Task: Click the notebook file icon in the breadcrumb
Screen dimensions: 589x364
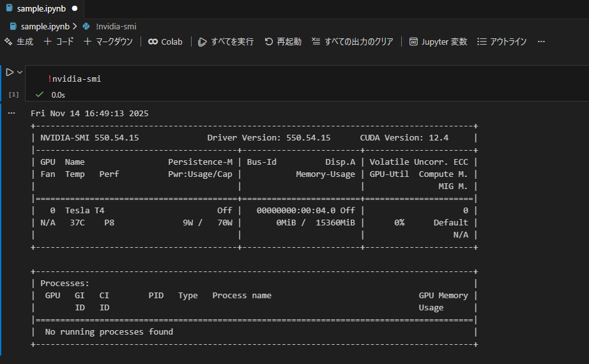Action: tap(13, 26)
